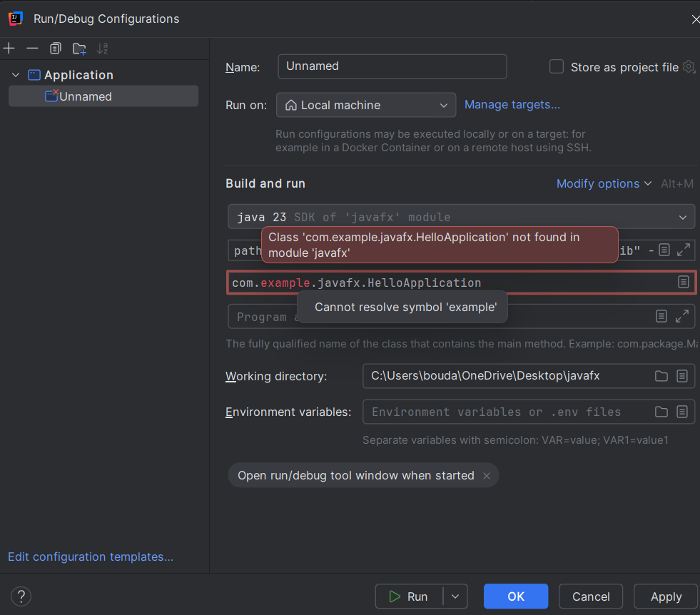Browse for the working directory folder
The width and height of the screenshot is (700, 615).
point(661,376)
